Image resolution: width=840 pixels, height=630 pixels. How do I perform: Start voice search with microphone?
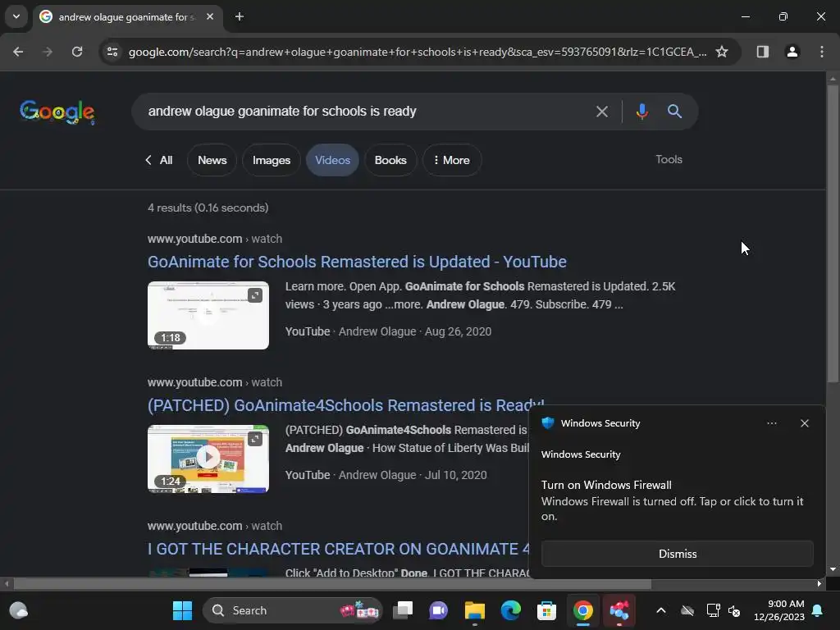pyautogui.click(x=641, y=112)
